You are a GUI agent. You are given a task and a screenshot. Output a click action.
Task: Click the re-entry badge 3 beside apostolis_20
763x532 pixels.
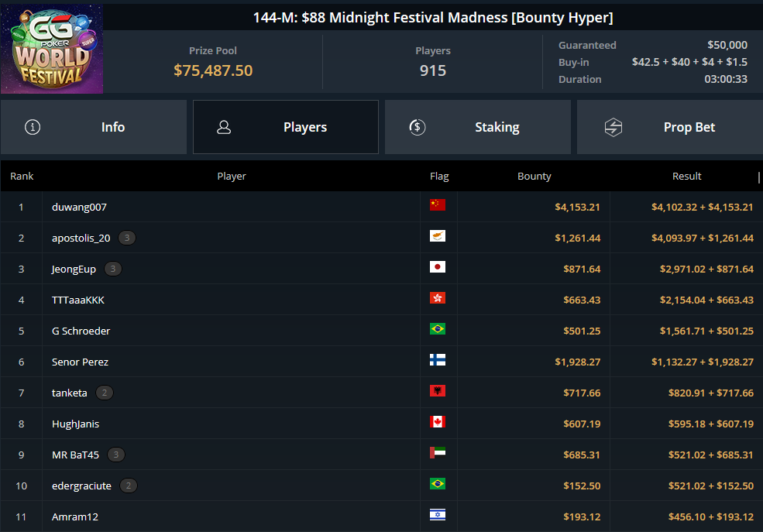click(x=127, y=238)
